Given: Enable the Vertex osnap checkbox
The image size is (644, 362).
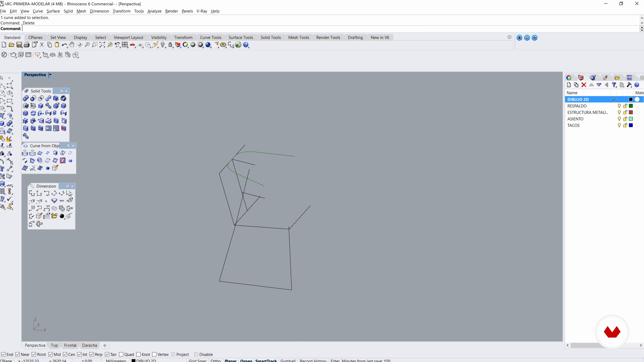Looking at the screenshot, I should 154,354.
